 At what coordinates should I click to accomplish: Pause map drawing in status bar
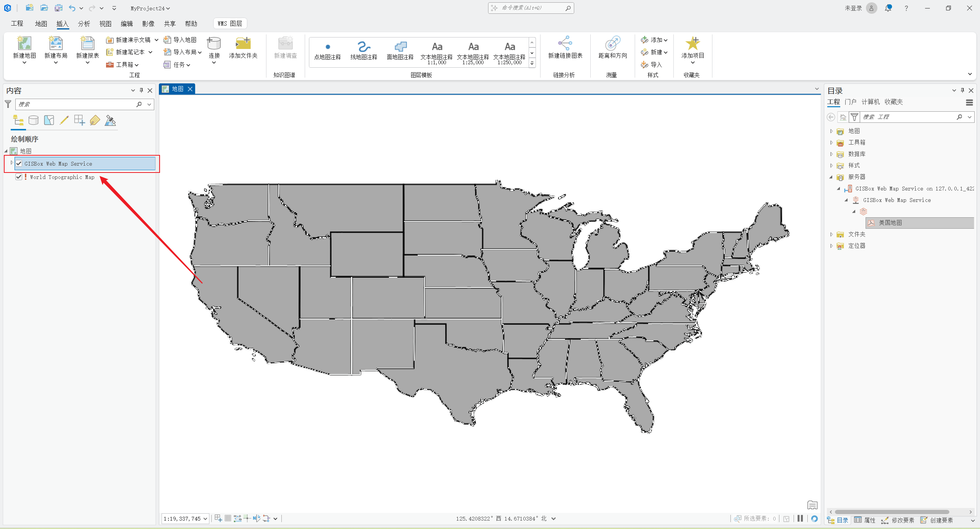[800, 518]
